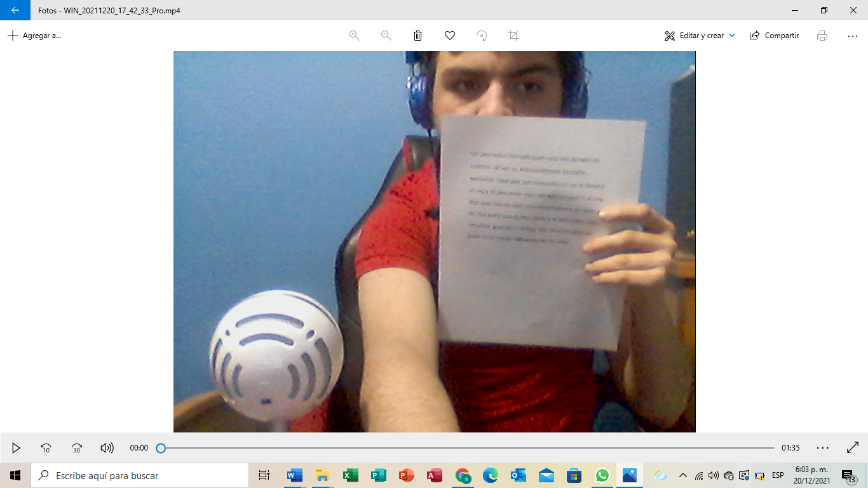Open the Windows Start menu
This screenshot has height=488, width=868.
coord(15,475)
